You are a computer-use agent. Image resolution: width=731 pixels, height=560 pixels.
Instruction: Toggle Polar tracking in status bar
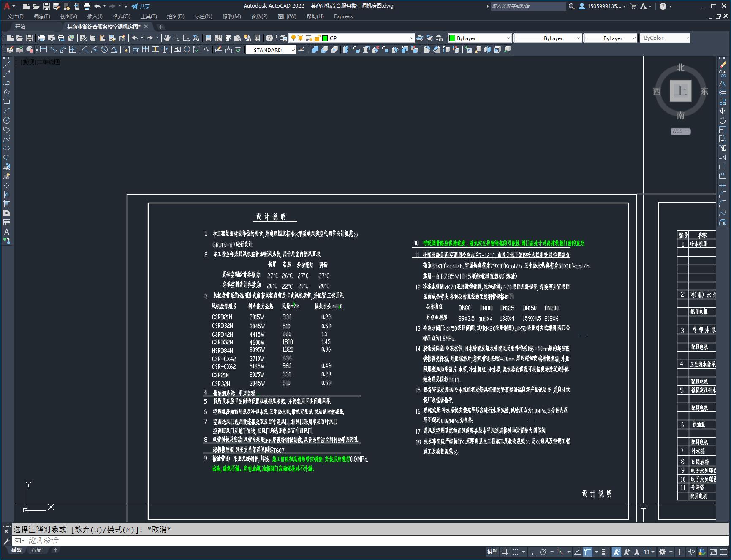[x=543, y=552]
